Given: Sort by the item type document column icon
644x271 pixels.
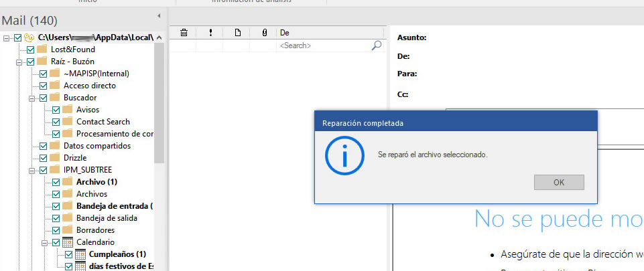Looking at the screenshot, I should [237, 32].
